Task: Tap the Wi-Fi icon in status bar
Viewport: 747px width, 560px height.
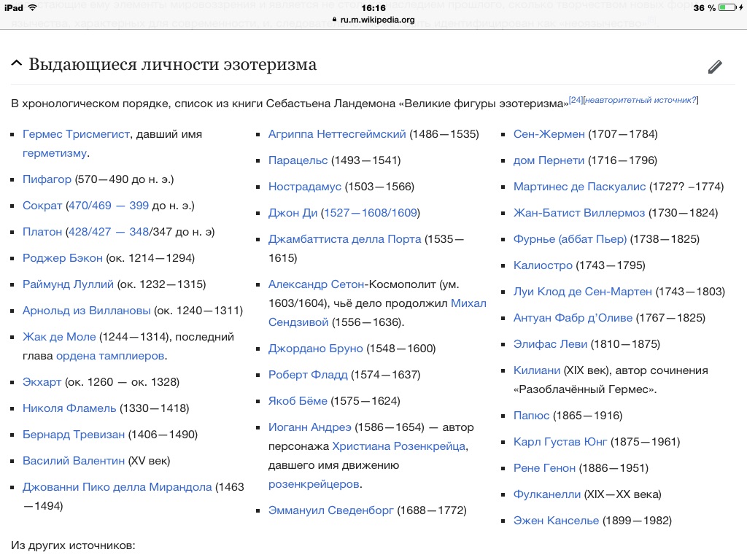Action: tap(32, 7)
